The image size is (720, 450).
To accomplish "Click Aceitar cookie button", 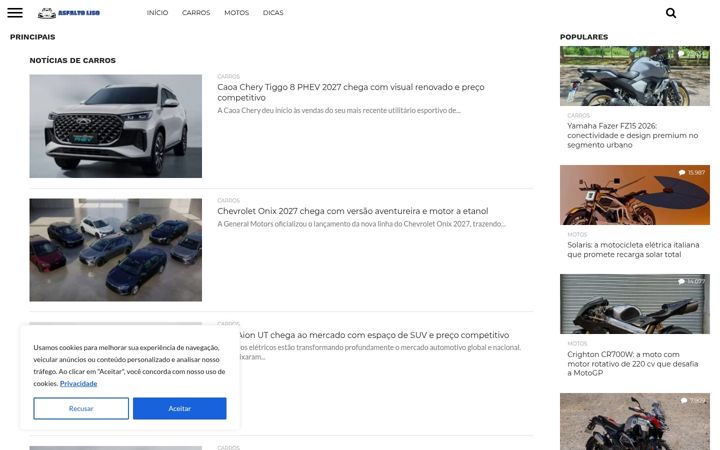I will pyautogui.click(x=180, y=408).
